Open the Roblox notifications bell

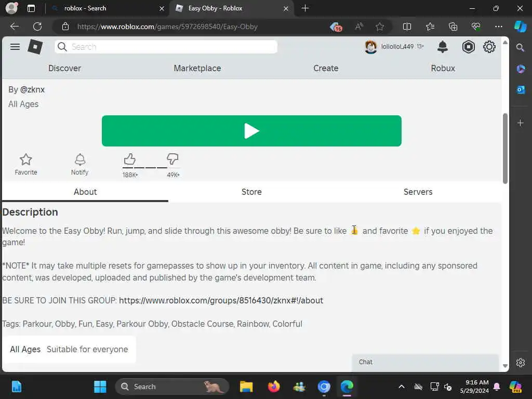[x=443, y=47]
